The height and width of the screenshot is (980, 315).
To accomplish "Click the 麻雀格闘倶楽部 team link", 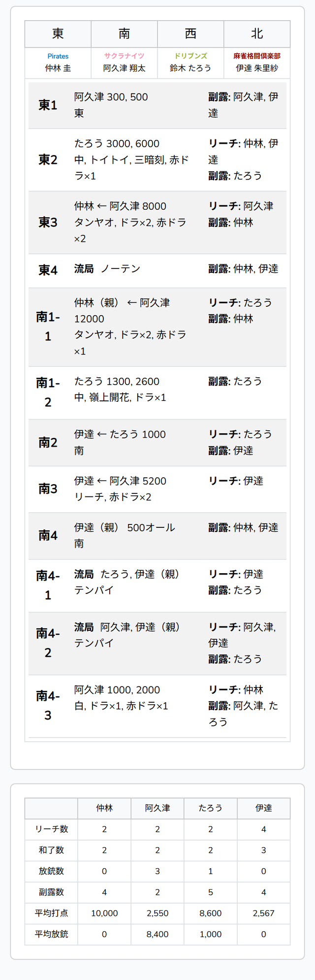I will point(257,56).
